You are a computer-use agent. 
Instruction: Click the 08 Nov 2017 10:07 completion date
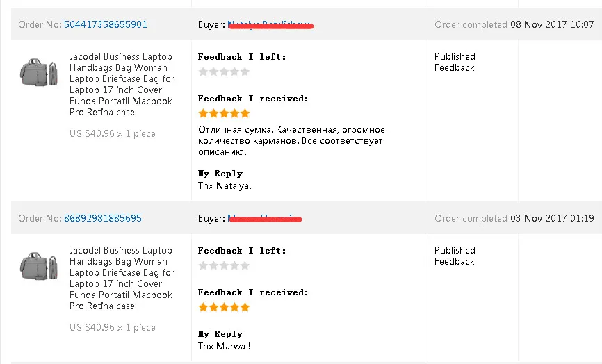[553, 25]
